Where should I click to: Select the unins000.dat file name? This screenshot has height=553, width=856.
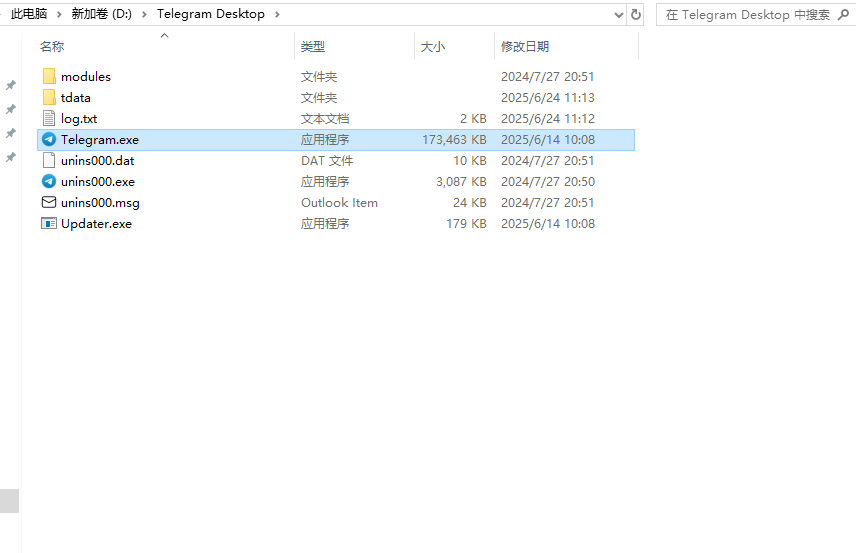[x=97, y=160]
